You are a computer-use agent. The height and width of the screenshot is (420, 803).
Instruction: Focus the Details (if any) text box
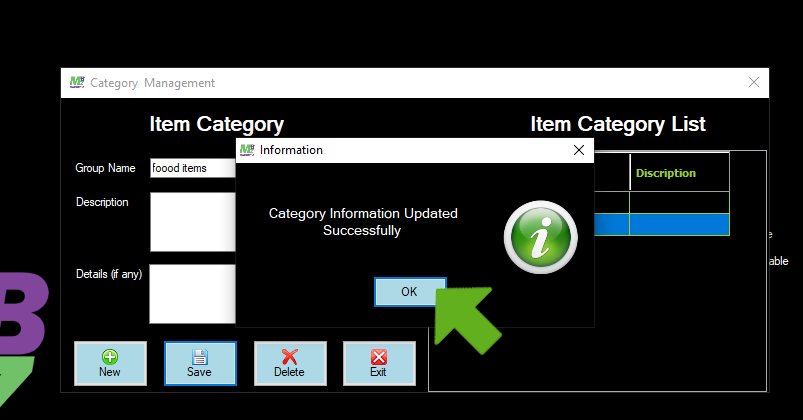click(192, 293)
